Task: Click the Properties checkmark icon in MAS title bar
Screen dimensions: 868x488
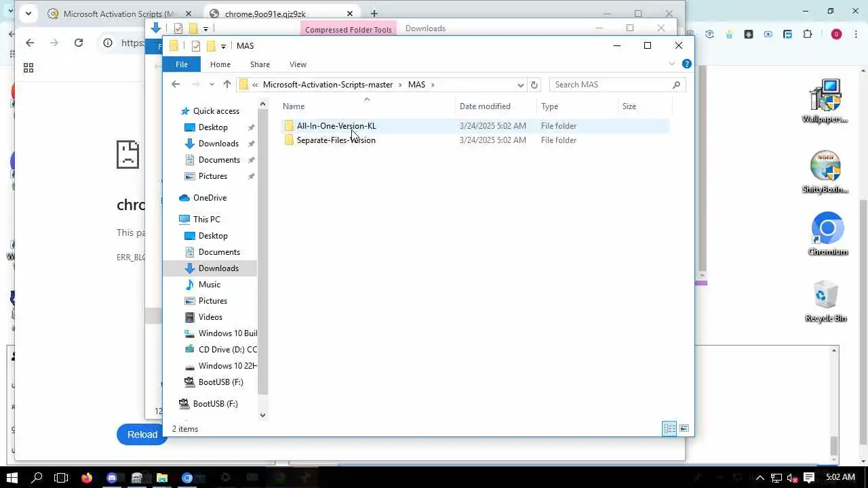Action: pos(196,46)
